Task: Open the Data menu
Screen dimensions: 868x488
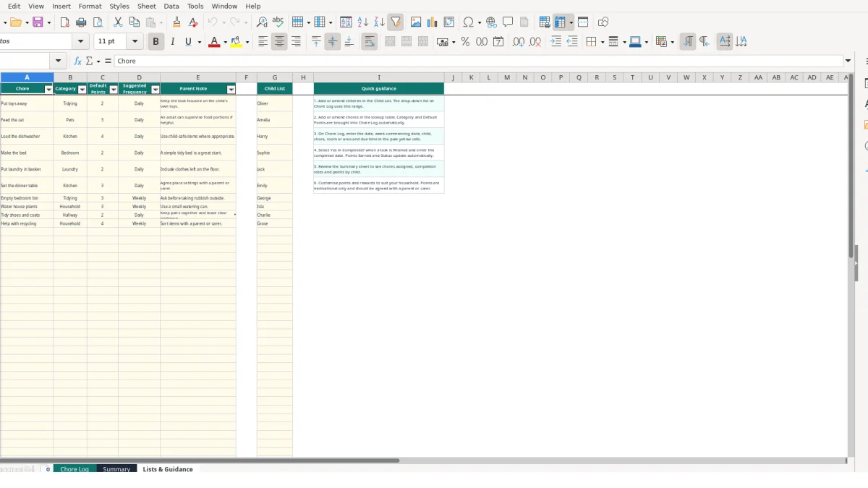Action: pos(171,6)
